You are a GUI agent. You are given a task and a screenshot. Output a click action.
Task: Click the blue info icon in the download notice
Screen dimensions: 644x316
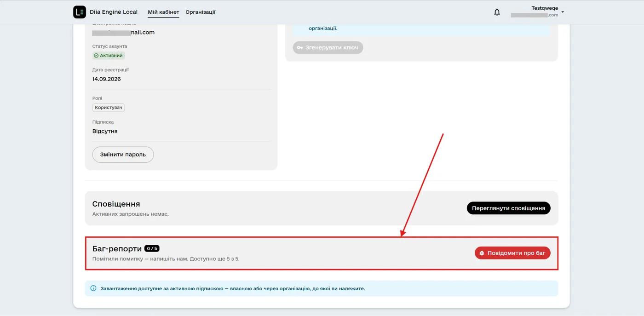tap(93, 288)
